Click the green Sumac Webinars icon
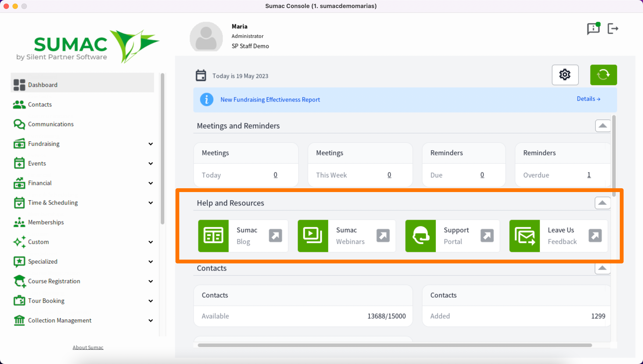 (x=313, y=236)
